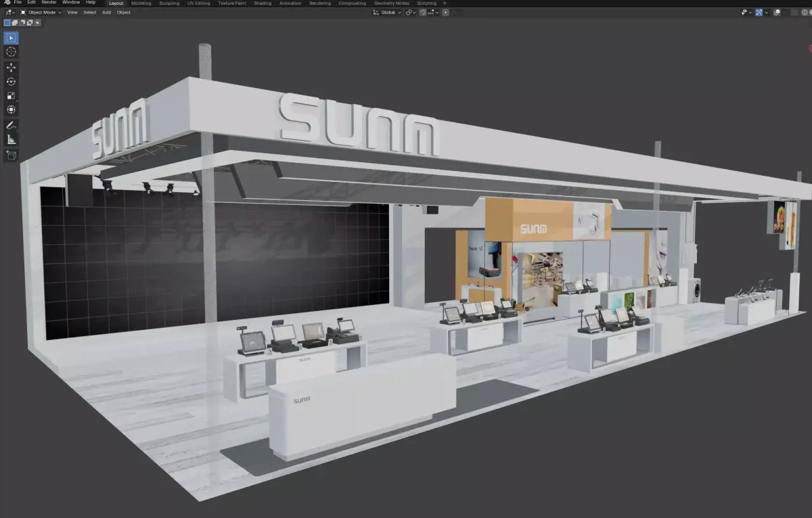Open the File menu
The height and width of the screenshot is (518, 812).
point(18,3)
